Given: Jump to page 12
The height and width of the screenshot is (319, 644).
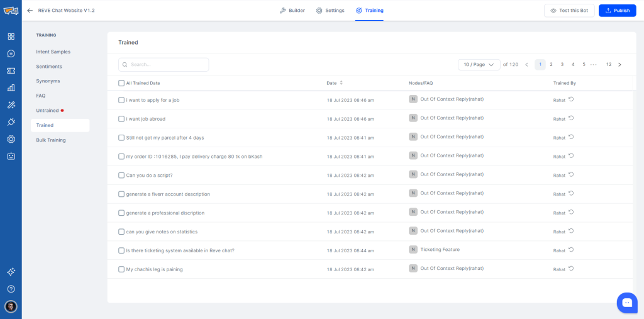Looking at the screenshot, I should (609, 65).
